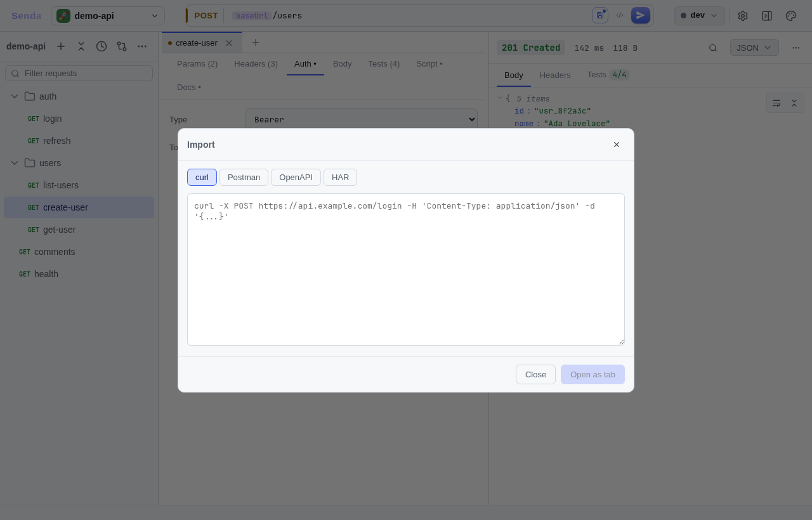This screenshot has height=520, width=812.
Task: Open the demo-api workspace dropdown
Action: [108, 16]
